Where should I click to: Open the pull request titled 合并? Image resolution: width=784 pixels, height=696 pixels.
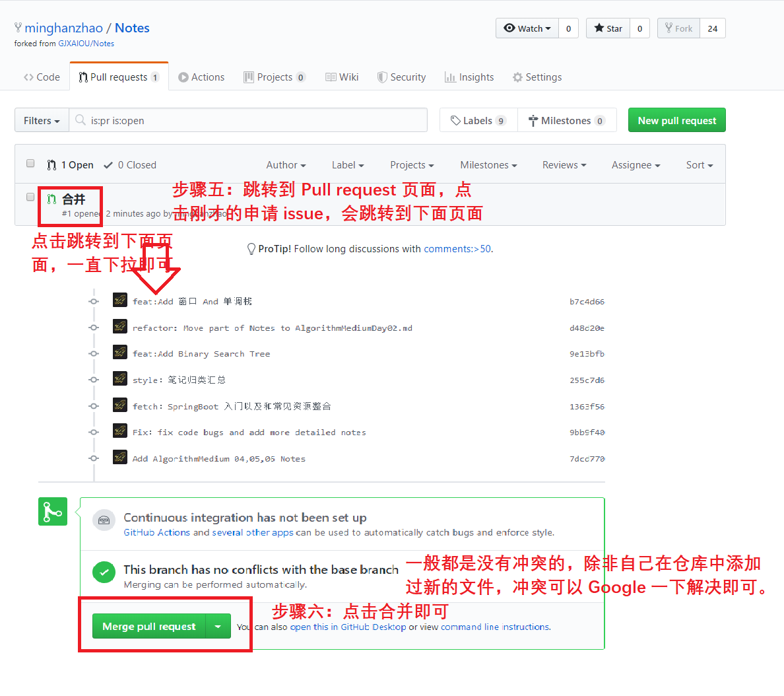click(74, 199)
